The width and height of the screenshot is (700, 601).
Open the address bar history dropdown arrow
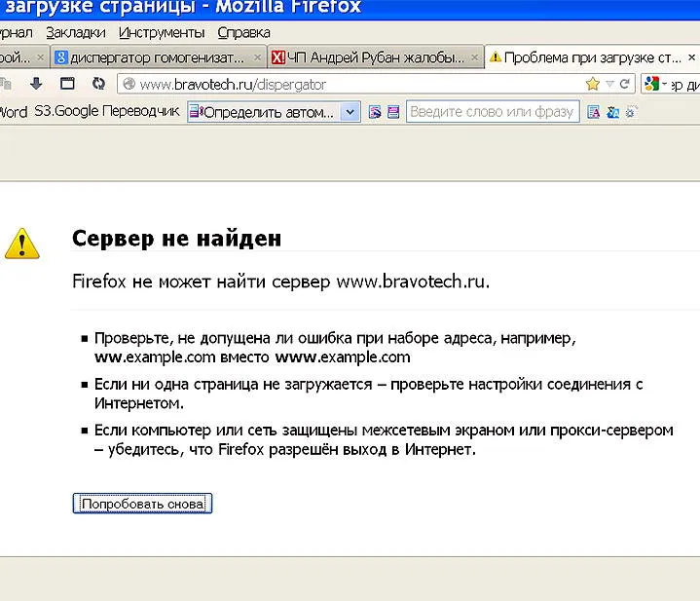coord(609,84)
